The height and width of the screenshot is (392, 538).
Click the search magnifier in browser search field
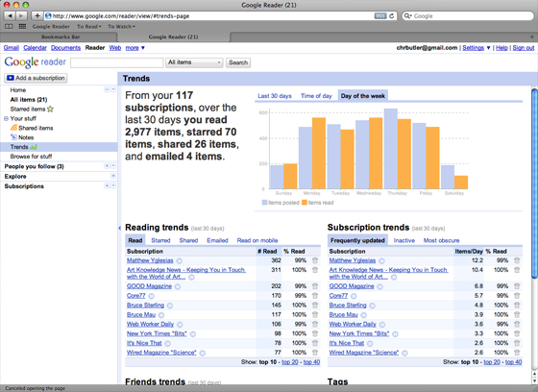coord(407,15)
